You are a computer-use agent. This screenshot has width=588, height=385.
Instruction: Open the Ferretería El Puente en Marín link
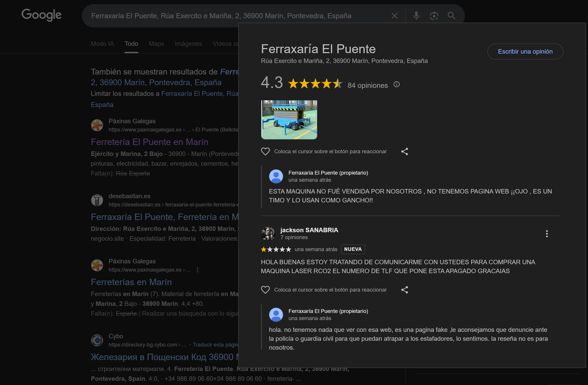[150, 142]
